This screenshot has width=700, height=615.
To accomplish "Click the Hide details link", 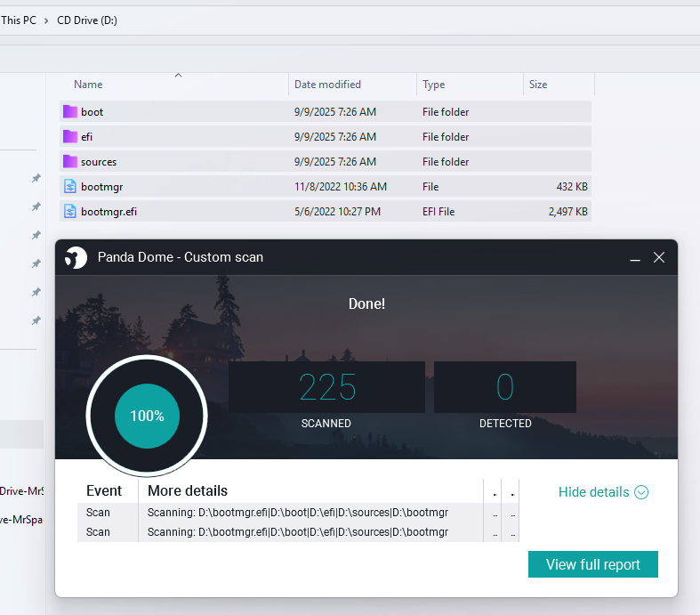I will [x=594, y=492].
